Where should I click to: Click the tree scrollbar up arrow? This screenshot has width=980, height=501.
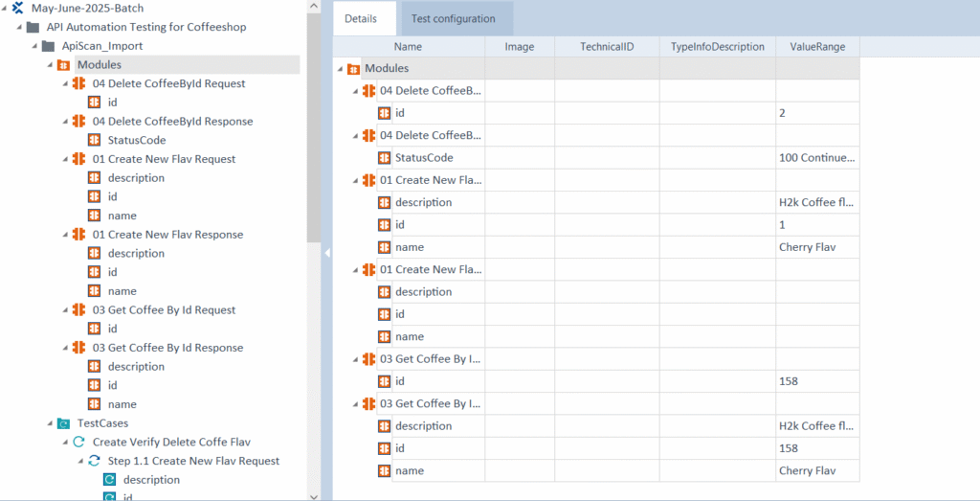314,5
